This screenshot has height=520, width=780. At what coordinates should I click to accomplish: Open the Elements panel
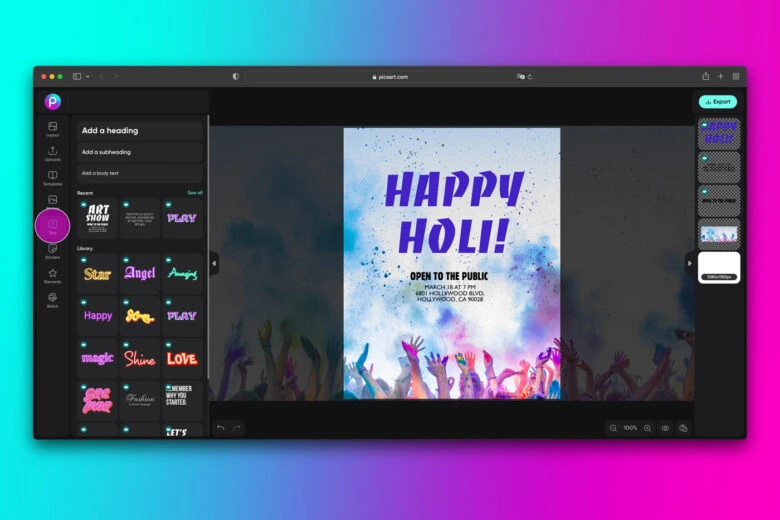(x=52, y=275)
